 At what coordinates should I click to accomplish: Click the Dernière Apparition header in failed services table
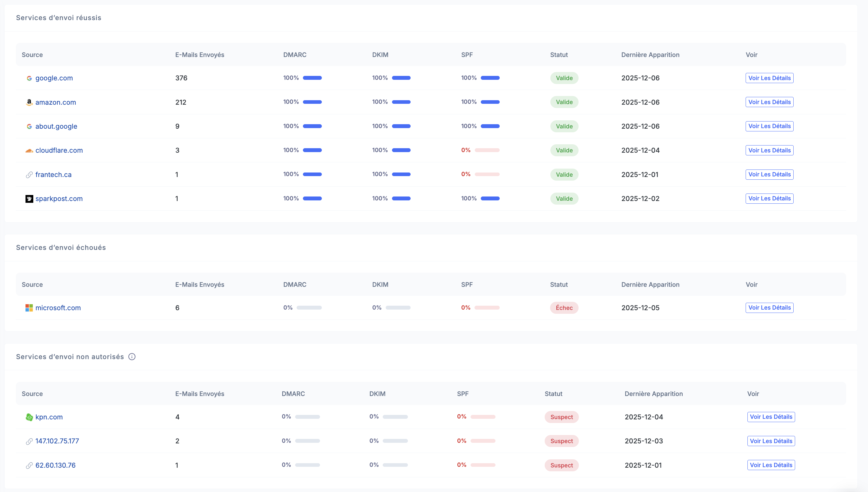pyautogui.click(x=650, y=284)
